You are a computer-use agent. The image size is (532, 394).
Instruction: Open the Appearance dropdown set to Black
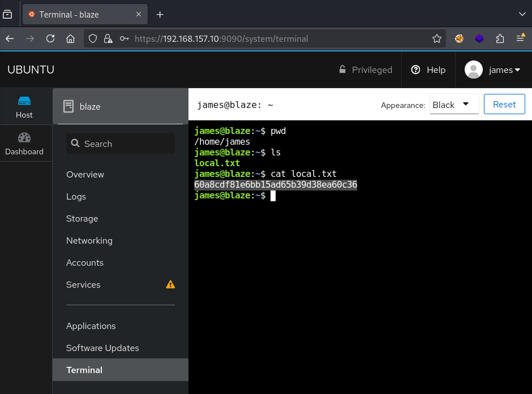[x=454, y=105]
